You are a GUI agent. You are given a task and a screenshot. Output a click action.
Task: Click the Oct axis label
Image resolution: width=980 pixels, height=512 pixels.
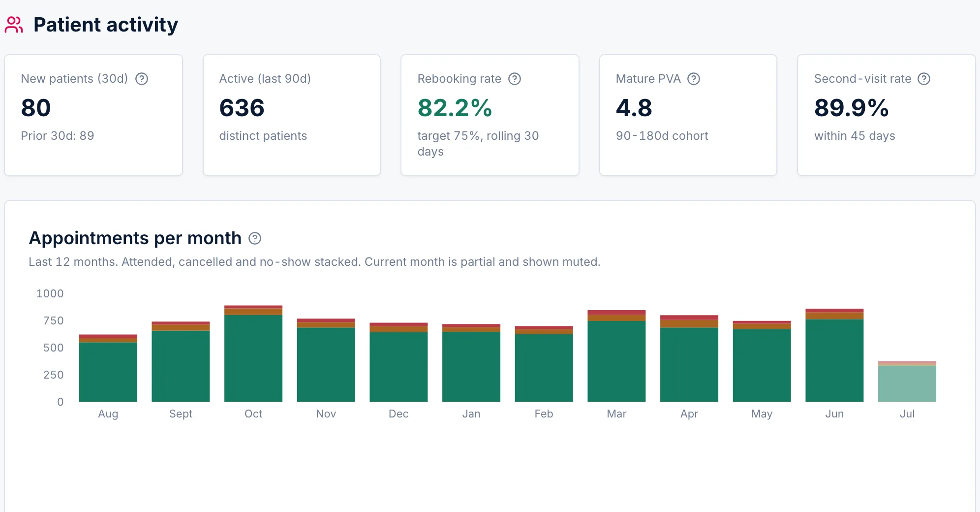tap(253, 414)
